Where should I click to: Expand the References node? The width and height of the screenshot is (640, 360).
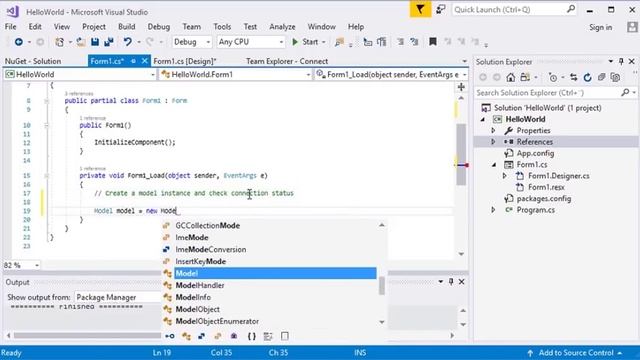coord(493,142)
